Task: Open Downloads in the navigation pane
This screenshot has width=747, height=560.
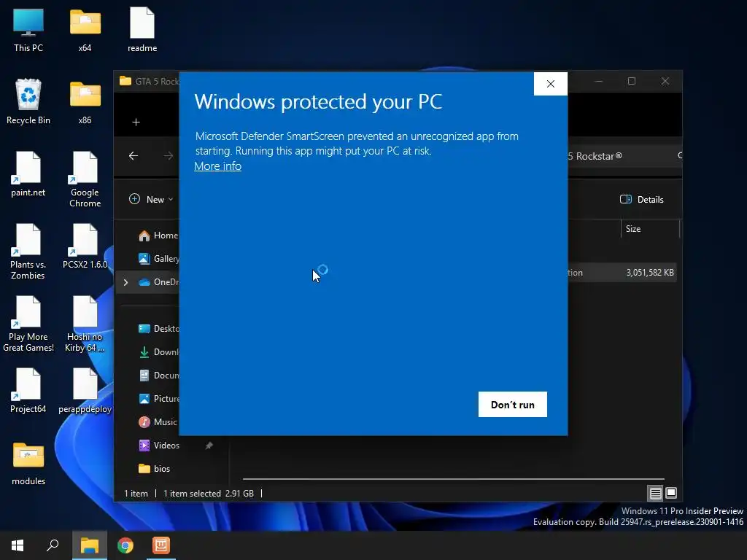Action: pyautogui.click(x=158, y=352)
